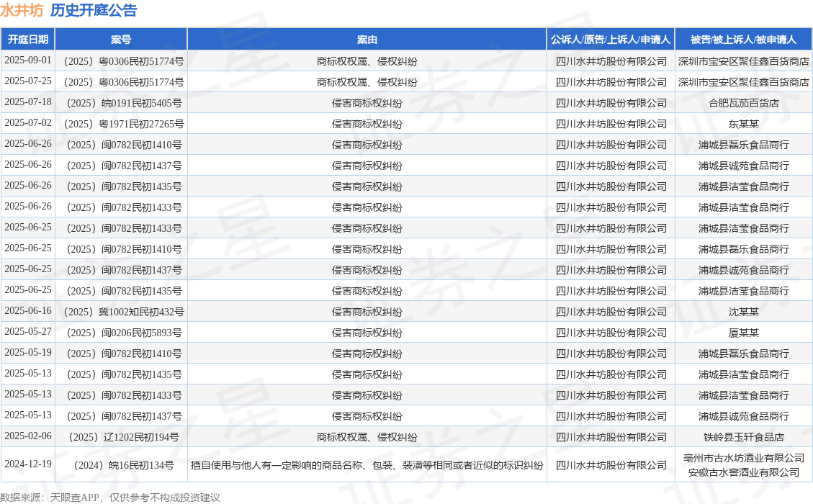Click 深圳市宝安区聚佳鑫百货商店 in 2025-09-01 row
Image resolution: width=813 pixels, height=504 pixels.
click(744, 61)
